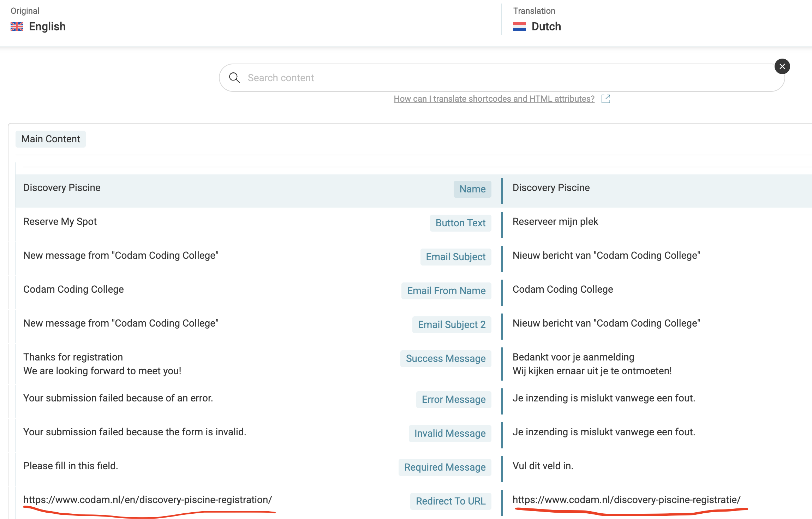Open the shortcodes and HTML attributes help link
Image resolution: width=812 pixels, height=519 pixels.
point(494,99)
